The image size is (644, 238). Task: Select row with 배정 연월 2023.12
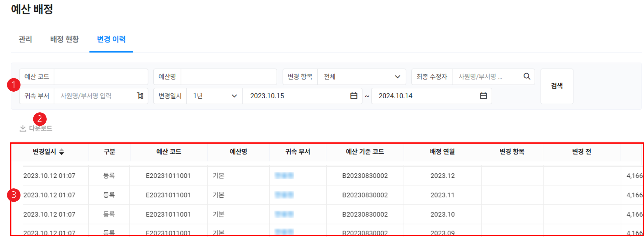[x=442, y=176]
